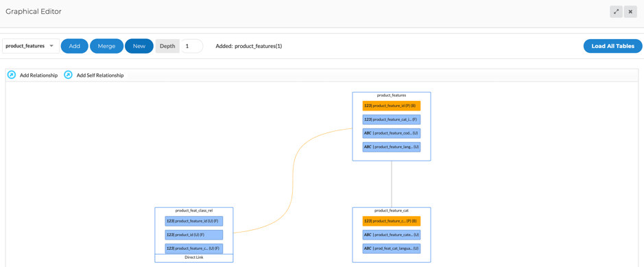The width and height of the screenshot is (644, 267).
Task: Click the Add Relationship arrow icon
Action: (x=12, y=76)
